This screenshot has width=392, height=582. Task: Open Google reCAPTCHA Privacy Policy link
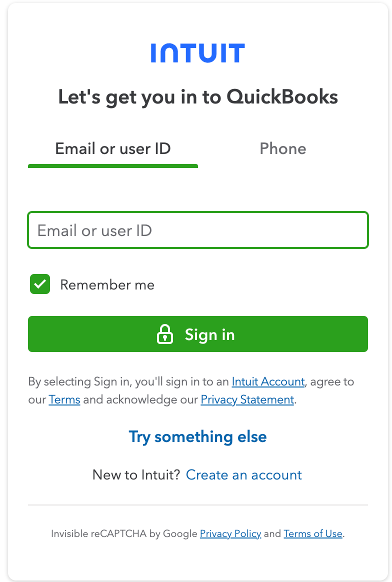click(230, 533)
